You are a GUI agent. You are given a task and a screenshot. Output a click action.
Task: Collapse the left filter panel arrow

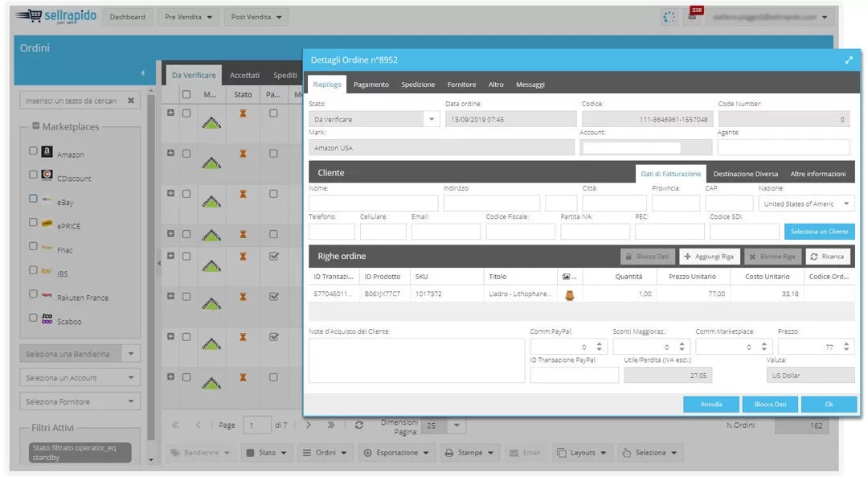point(142,73)
